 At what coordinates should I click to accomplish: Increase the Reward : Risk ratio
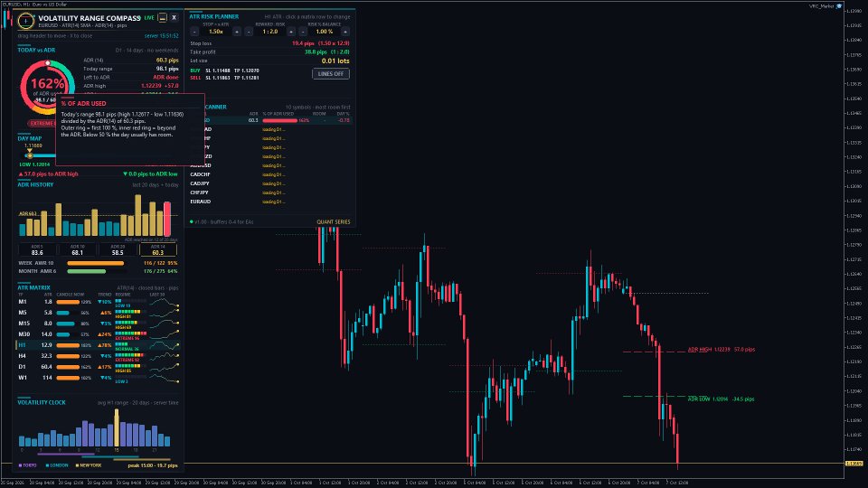pos(291,32)
